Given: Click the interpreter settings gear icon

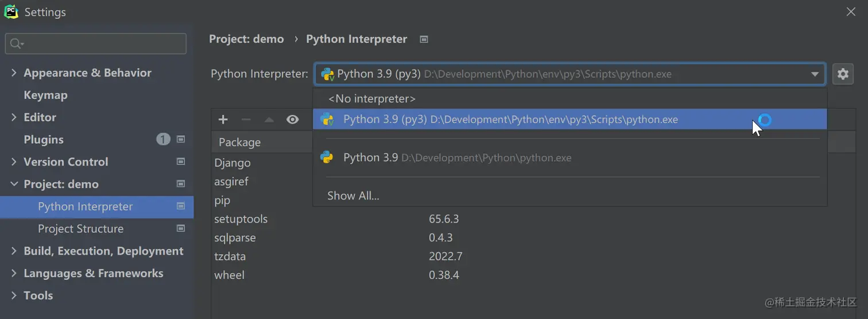Looking at the screenshot, I should tap(842, 74).
